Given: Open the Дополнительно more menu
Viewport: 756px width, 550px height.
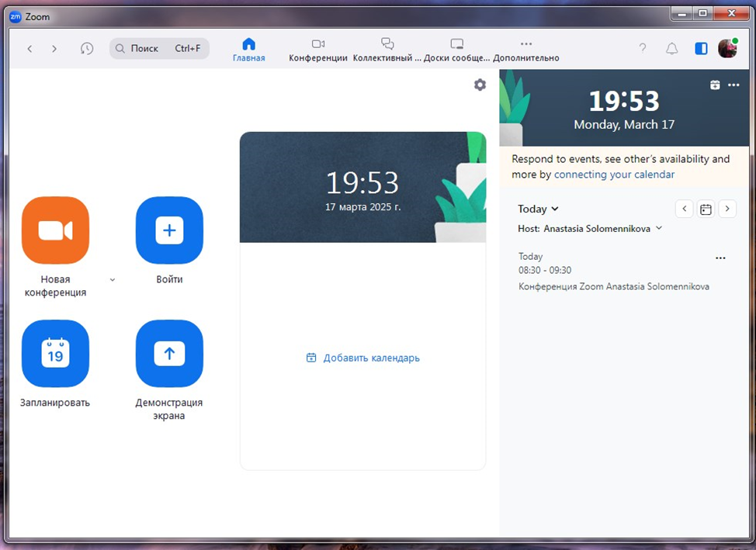Looking at the screenshot, I should point(526,50).
